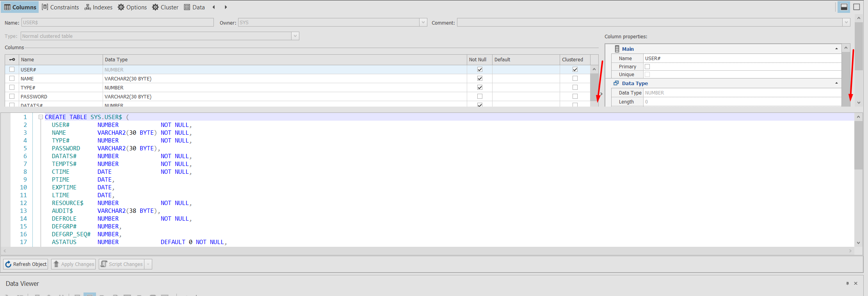The width and height of the screenshot is (868, 296).
Task: Toggle primary key checkbox for USER# row
Action: (12, 70)
